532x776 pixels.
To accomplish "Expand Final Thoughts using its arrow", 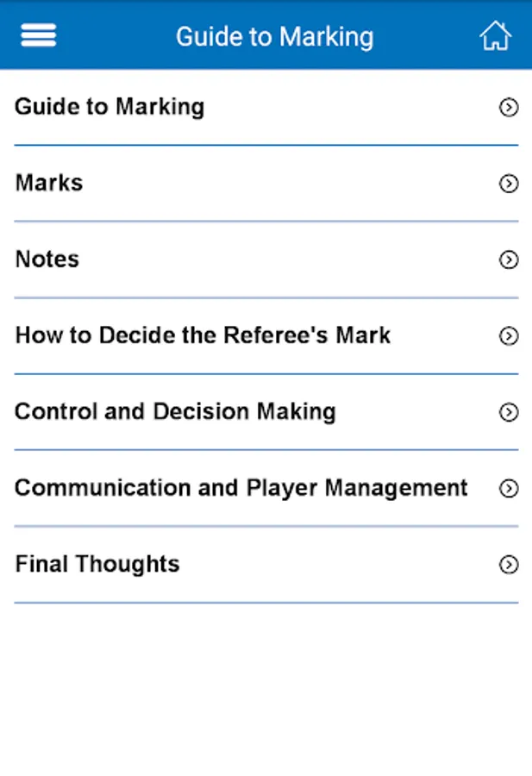I will coord(509,565).
